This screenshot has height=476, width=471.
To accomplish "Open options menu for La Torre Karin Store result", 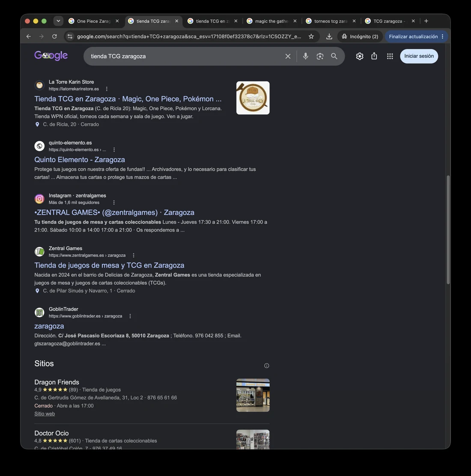I will [107, 89].
